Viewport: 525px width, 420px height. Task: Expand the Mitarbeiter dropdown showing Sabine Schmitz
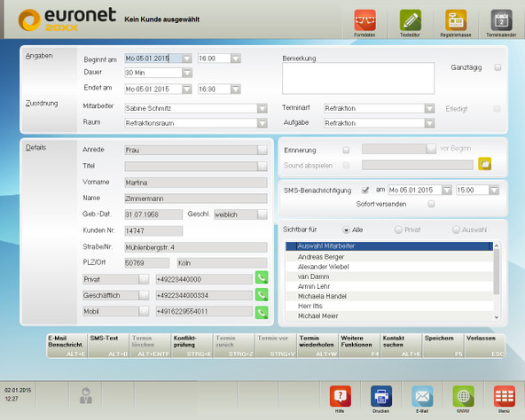262,108
